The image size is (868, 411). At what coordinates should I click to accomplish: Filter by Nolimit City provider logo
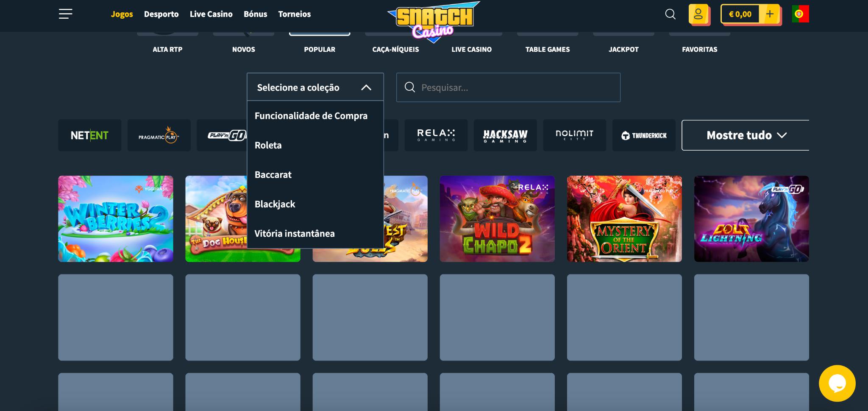tap(574, 135)
